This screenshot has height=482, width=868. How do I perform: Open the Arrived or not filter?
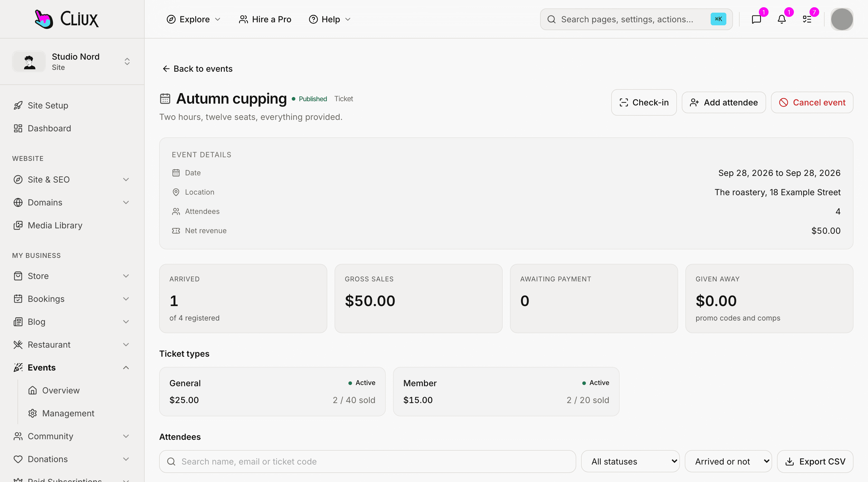point(728,462)
